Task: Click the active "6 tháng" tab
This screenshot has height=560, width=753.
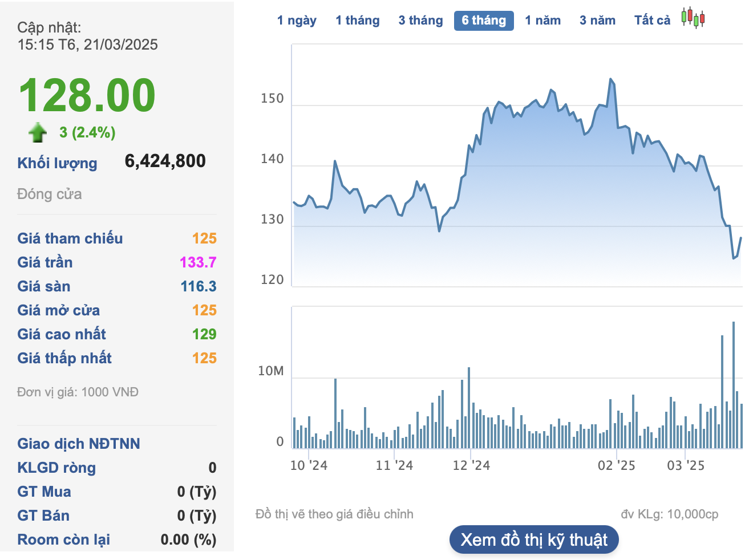Action: pos(484,21)
